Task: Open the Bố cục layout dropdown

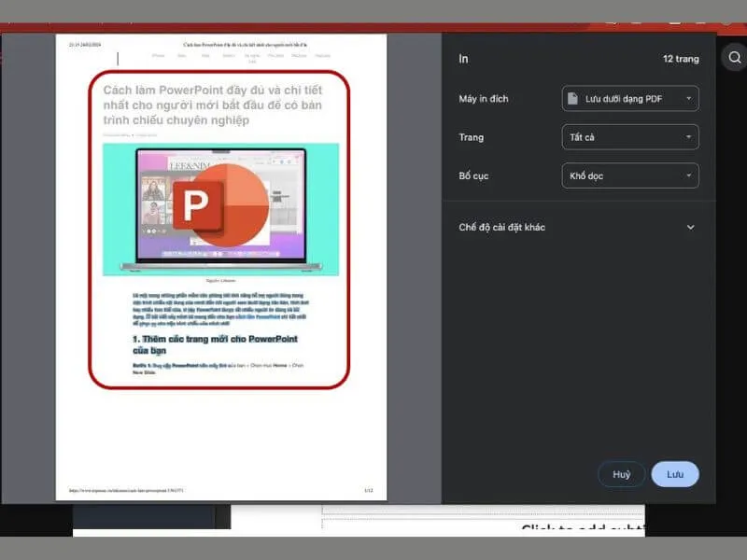Action: tap(630, 175)
